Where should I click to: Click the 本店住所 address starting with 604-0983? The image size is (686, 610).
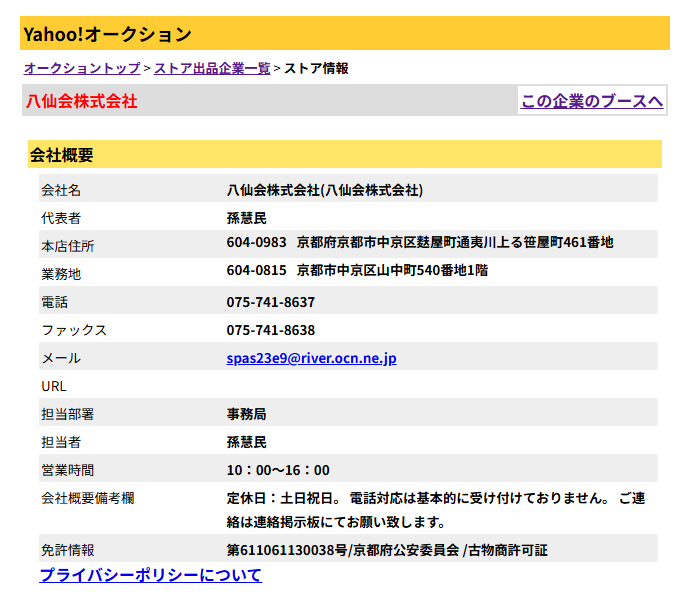[x=419, y=243]
